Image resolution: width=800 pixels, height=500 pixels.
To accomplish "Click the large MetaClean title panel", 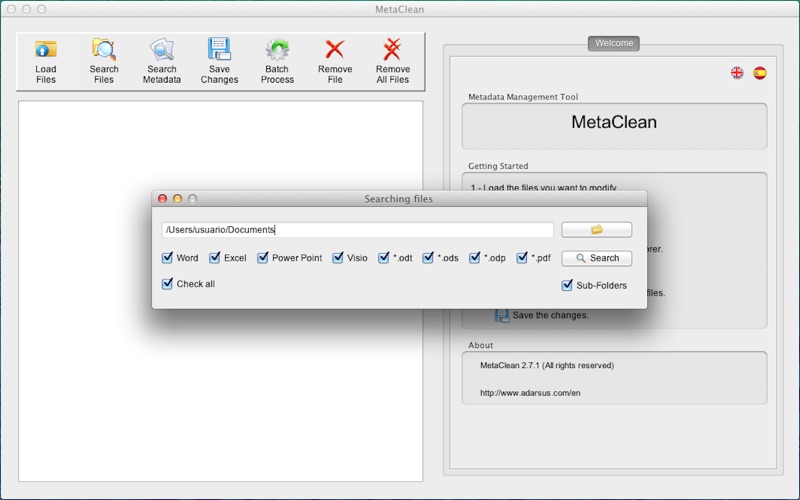I will (x=614, y=126).
